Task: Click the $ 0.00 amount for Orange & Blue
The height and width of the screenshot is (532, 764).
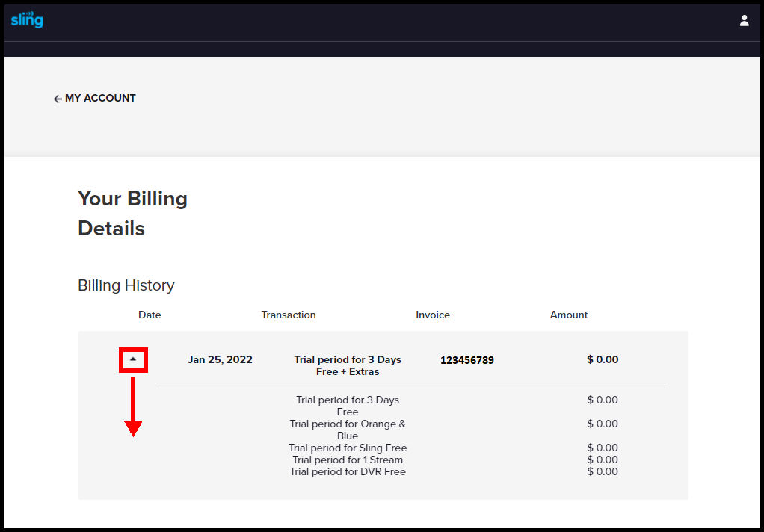Action: click(x=603, y=424)
